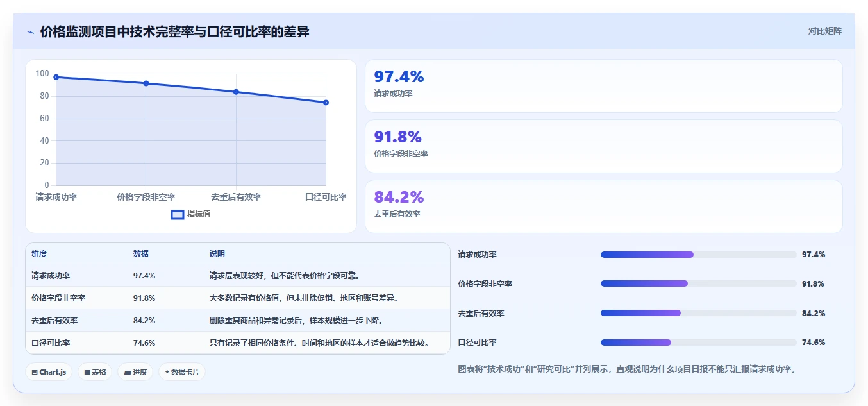Viewport: 868px width, 406px height.
Task: Click the icon inside the 进度 chip
Action: [x=127, y=373]
